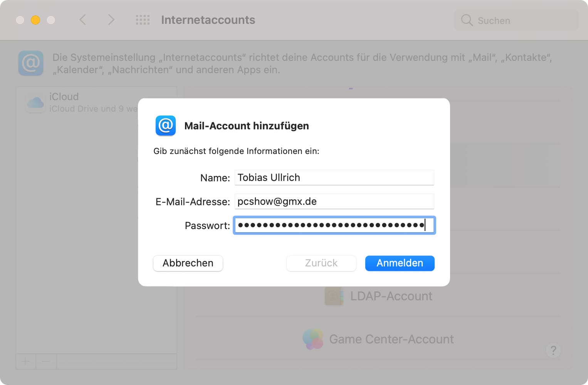
Task: Click the Zurück button
Action: (321, 263)
